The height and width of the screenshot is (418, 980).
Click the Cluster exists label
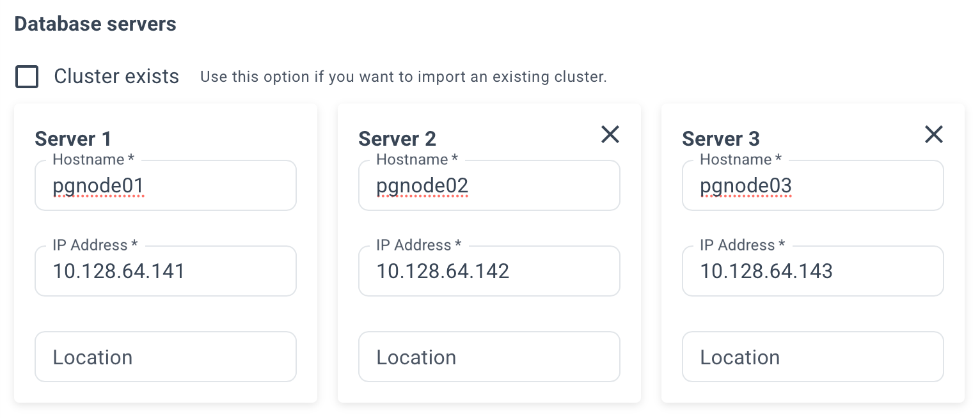(x=116, y=77)
